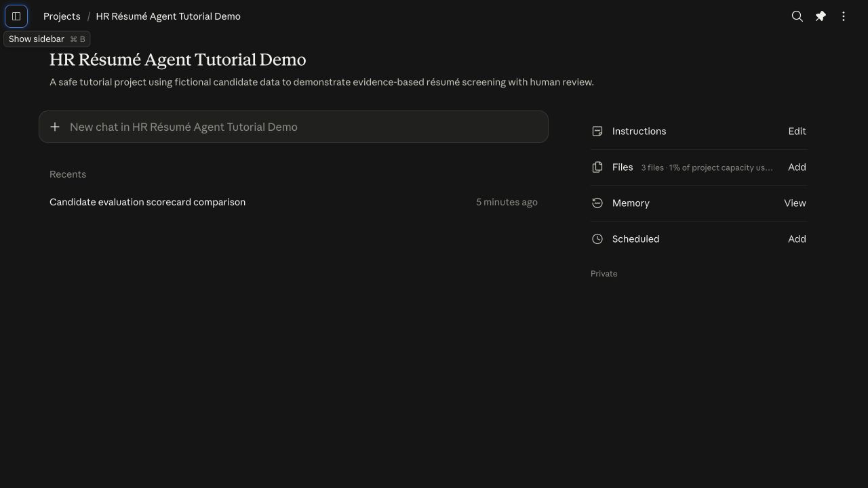
Task: Toggle the pin icon for this project
Action: tap(821, 16)
